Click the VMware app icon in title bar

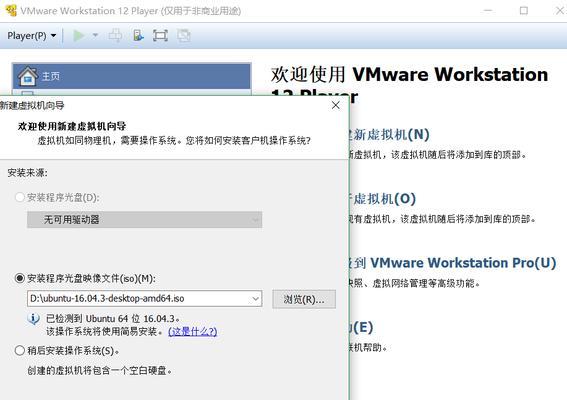pyautogui.click(x=11, y=10)
